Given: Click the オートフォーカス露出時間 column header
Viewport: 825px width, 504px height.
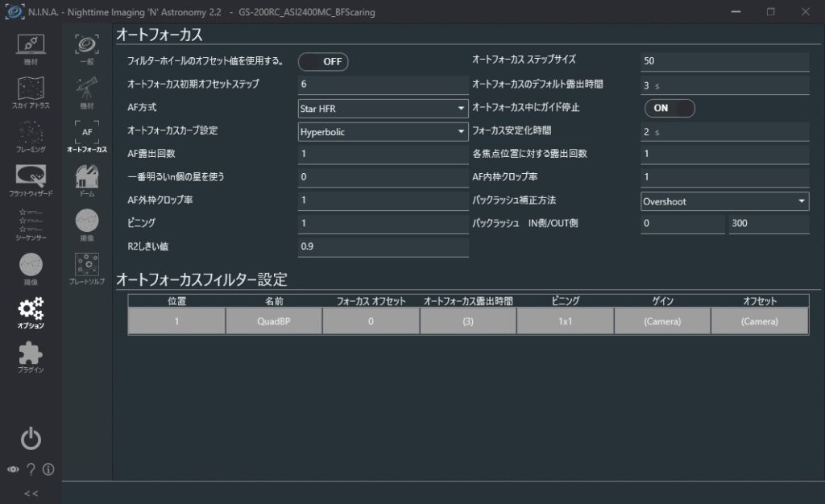Looking at the screenshot, I should (x=468, y=300).
